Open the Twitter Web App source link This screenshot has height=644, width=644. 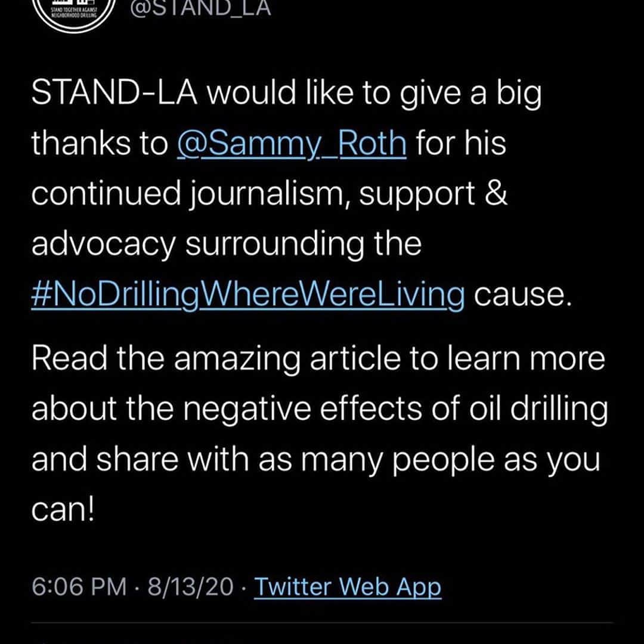[x=348, y=586]
